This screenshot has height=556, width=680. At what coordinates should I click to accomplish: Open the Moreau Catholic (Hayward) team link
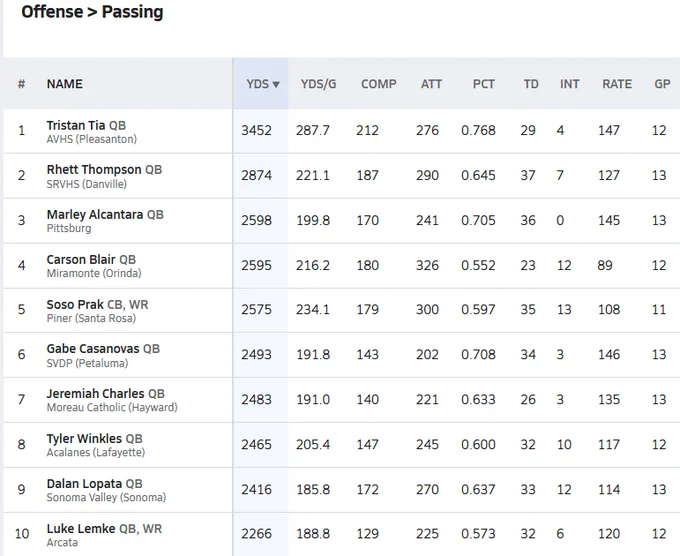[112, 408]
